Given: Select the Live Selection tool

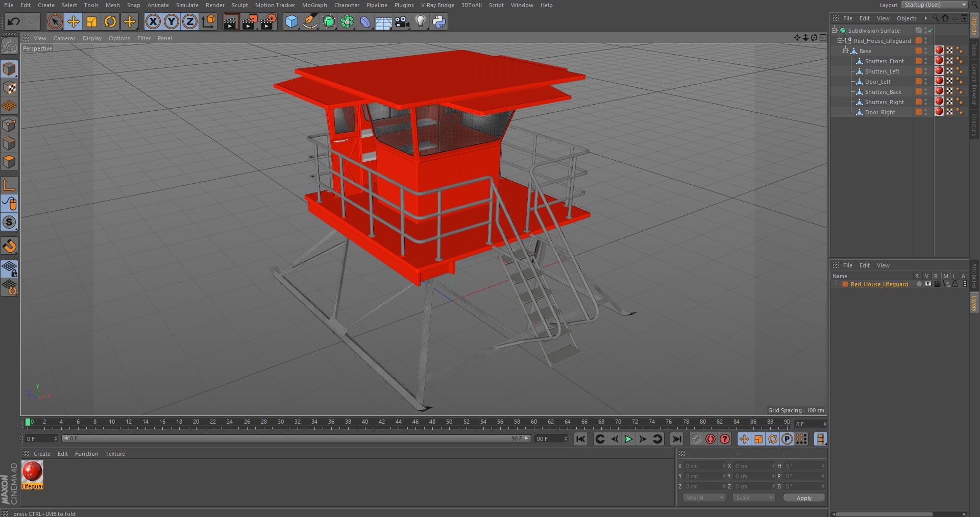Looking at the screenshot, I should point(55,21).
